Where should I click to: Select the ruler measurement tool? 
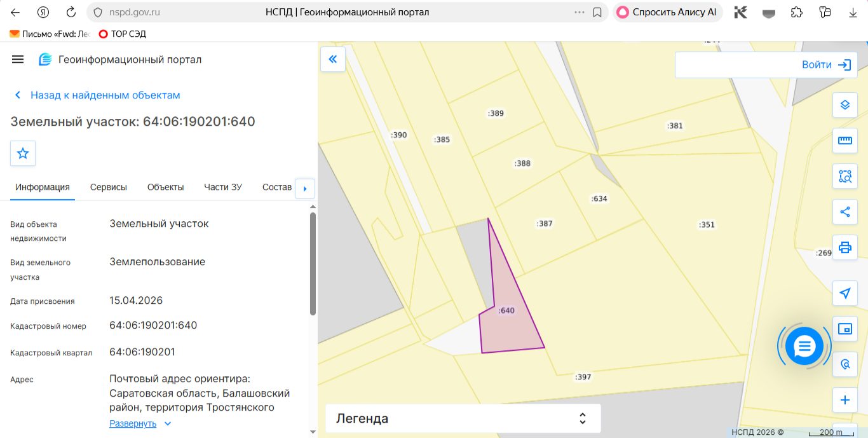844,140
